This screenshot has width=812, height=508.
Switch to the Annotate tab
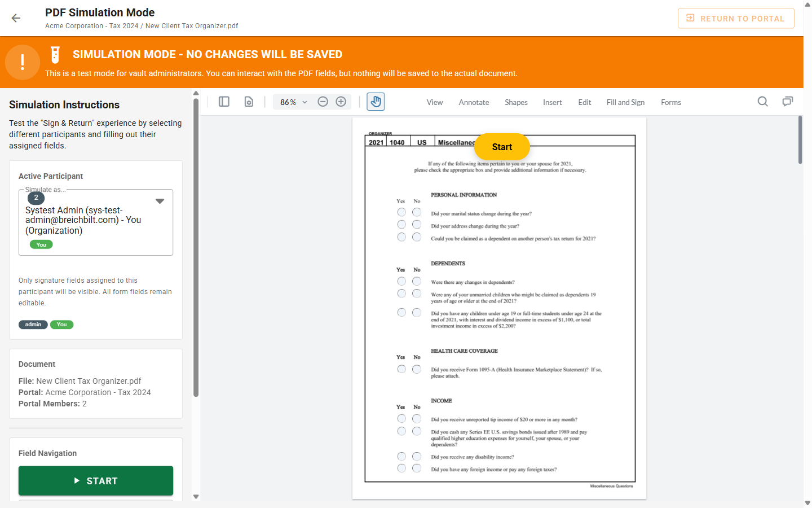[474, 102]
